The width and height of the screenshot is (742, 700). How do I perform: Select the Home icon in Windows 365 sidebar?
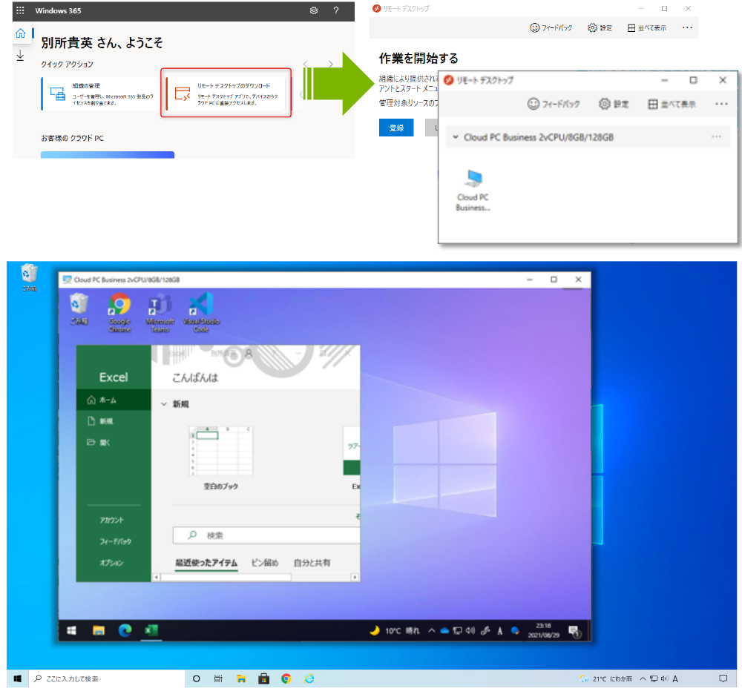point(20,33)
